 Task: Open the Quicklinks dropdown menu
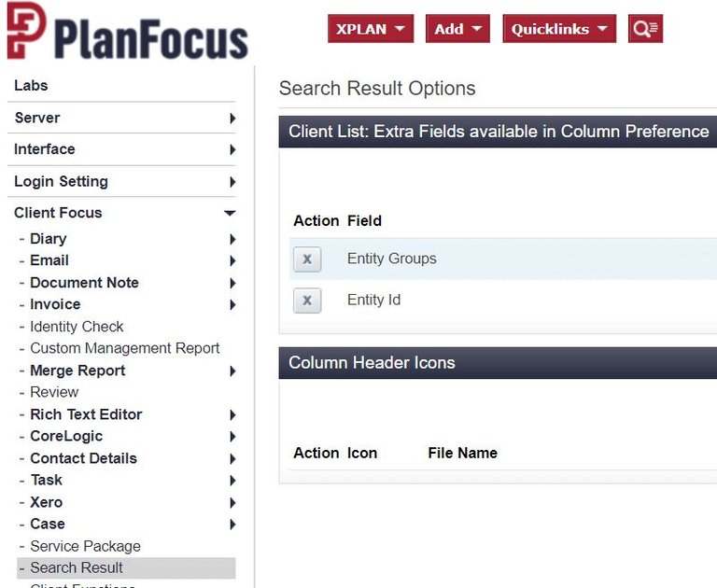click(x=559, y=29)
